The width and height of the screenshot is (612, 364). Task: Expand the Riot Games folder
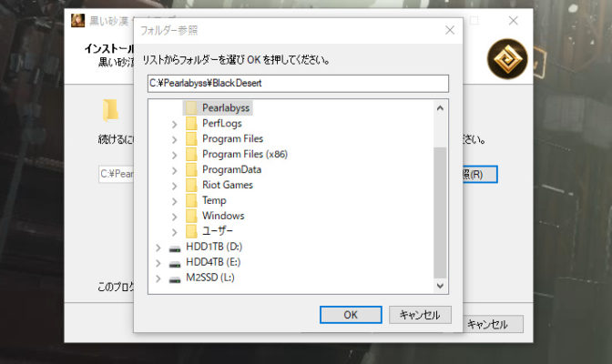(175, 187)
